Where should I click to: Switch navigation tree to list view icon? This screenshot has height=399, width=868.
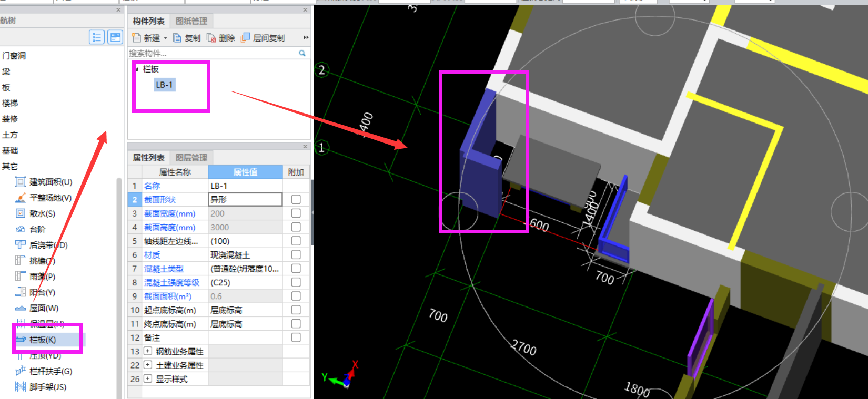[97, 37]
